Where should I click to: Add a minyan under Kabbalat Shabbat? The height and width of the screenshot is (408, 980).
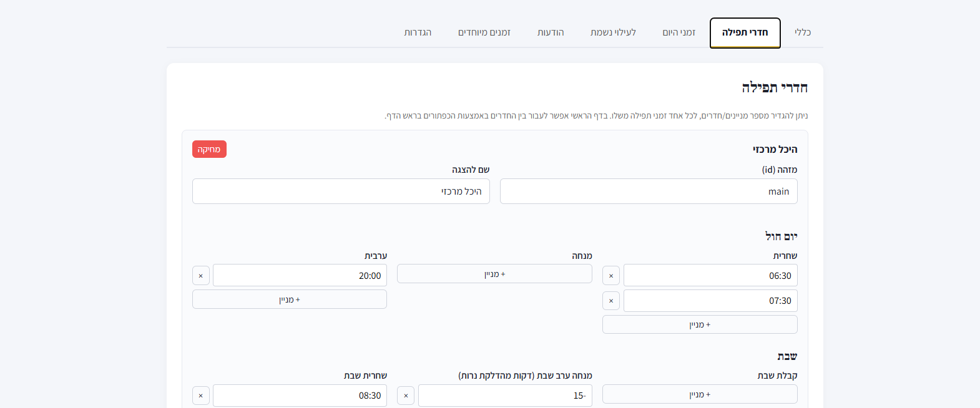coord(700,394)
